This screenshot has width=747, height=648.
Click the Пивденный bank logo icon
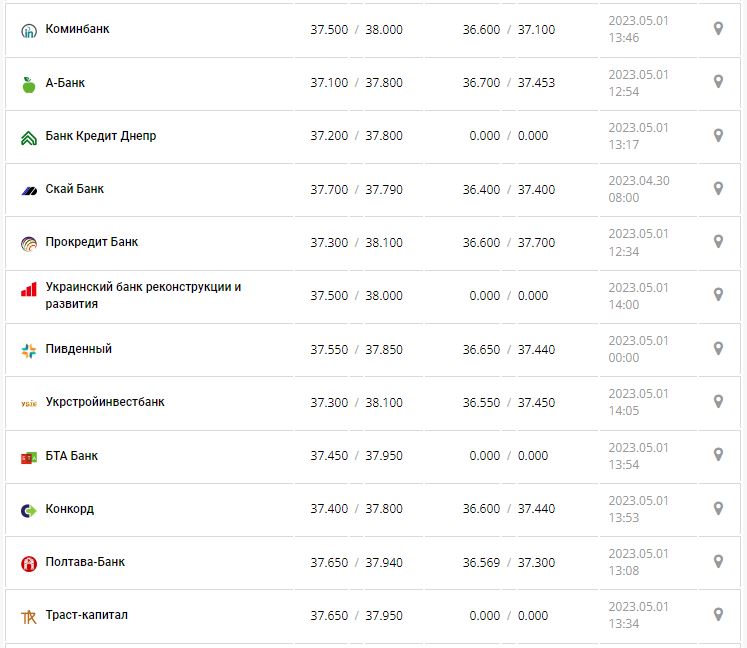coord(28,350)
